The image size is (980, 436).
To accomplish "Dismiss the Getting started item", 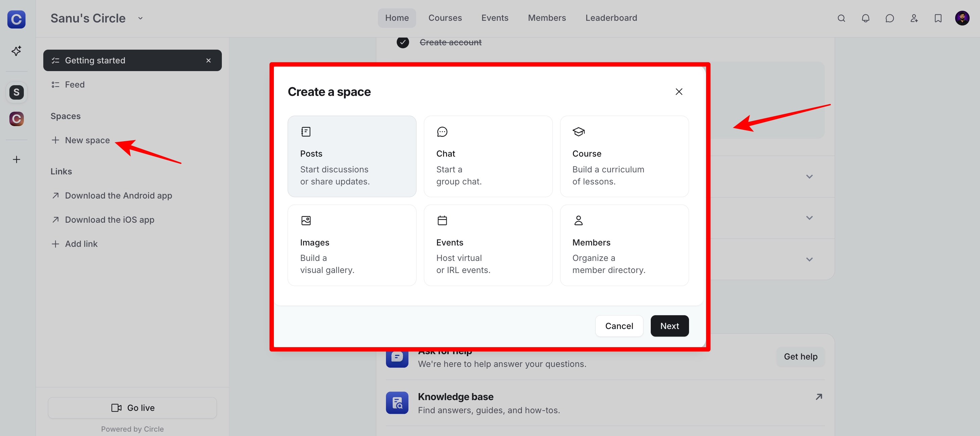I will 208,60.
